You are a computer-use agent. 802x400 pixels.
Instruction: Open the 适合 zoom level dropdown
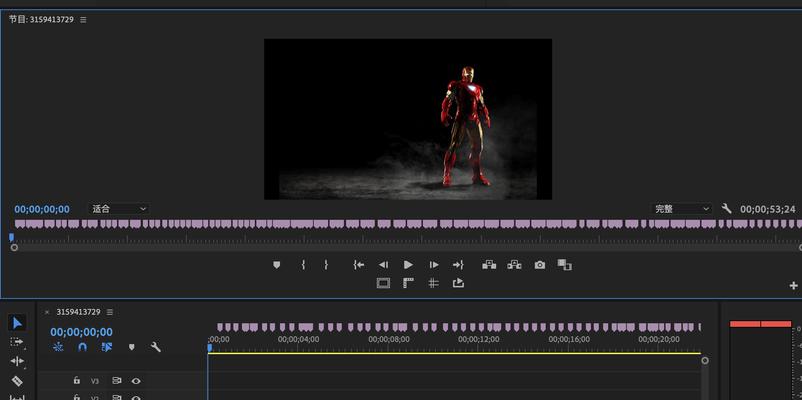pyautogui.click(x=119, y=209)
